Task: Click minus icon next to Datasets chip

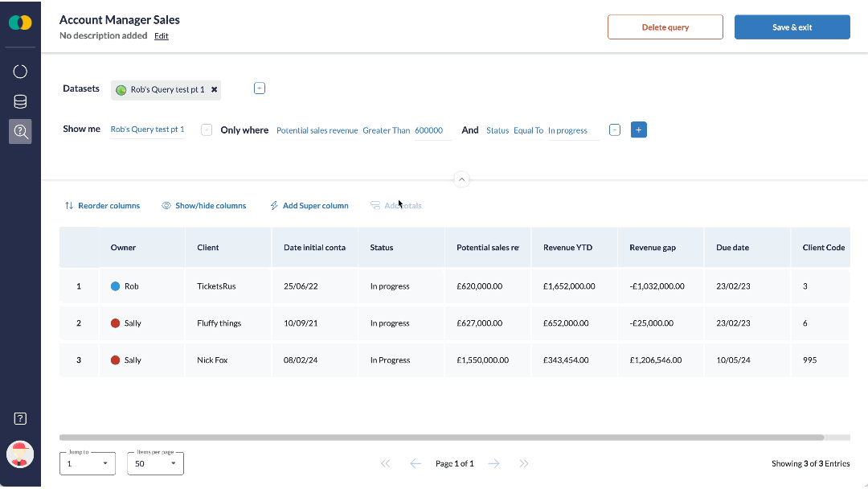Action: tap(259, 88)
